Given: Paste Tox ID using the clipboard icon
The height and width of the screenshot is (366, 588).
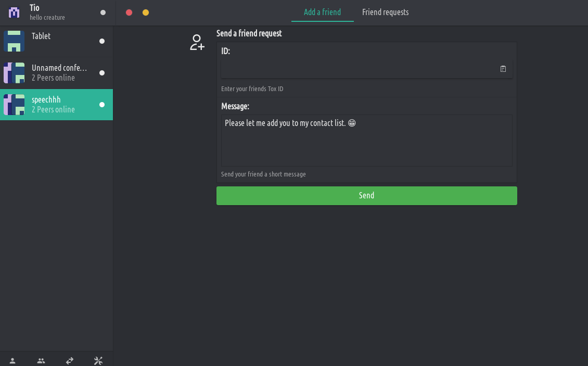Looking at the screenshot, I should click(x=503, y=69).
